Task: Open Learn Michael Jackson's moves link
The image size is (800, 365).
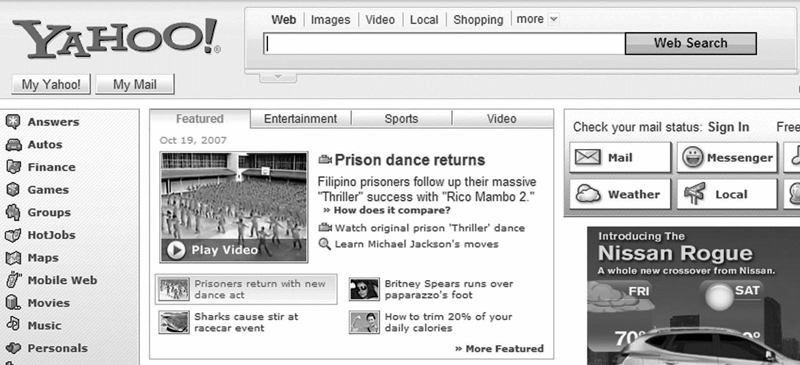Action: (x=416, y=244)
